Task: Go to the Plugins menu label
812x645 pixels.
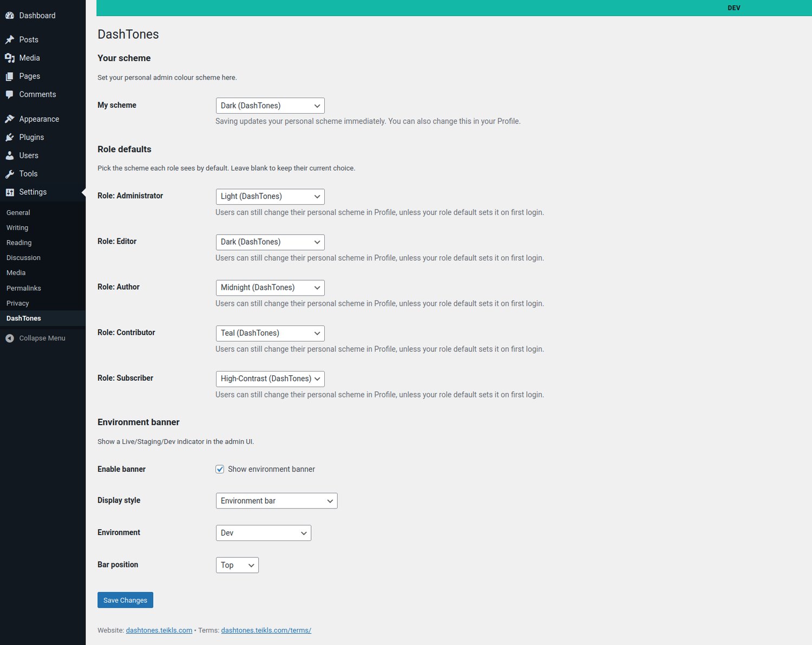Action: click(x=31, y=137)
